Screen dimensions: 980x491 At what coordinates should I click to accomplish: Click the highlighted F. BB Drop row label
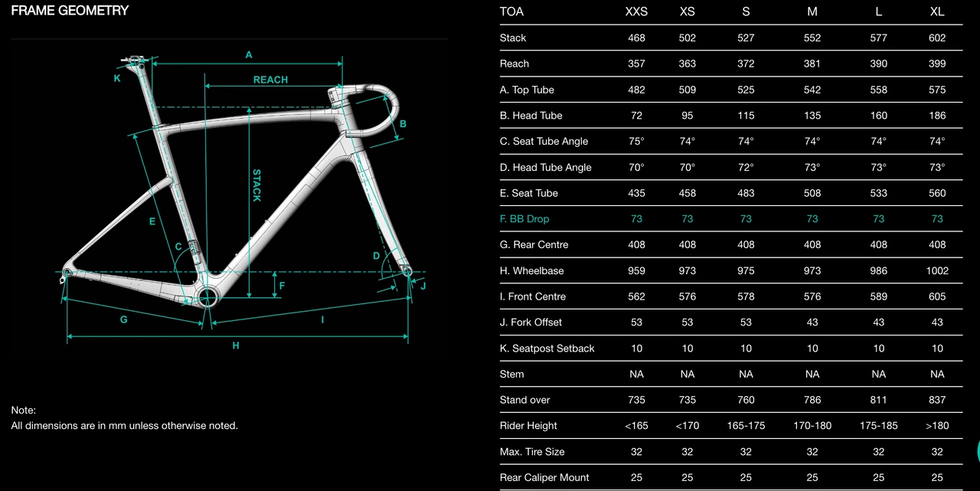pos(524,219)
